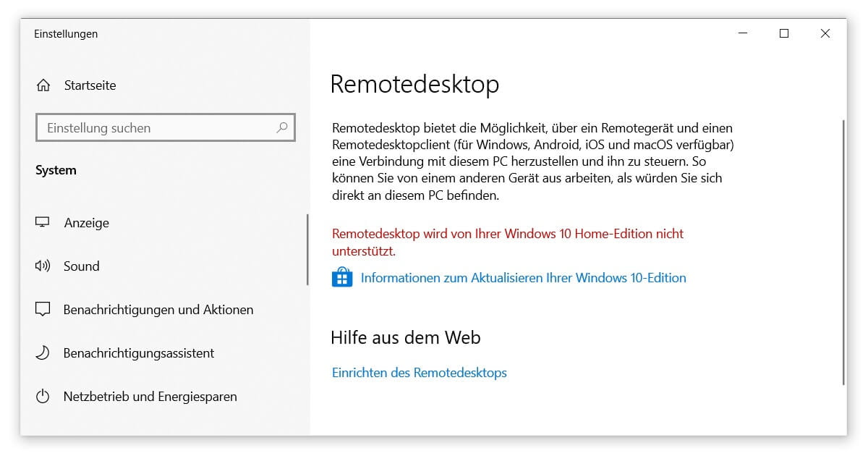Select Netzbetrieb und Energiesparen in the sidebar
The height and width of the screenshot is (456, 868).
150,396
